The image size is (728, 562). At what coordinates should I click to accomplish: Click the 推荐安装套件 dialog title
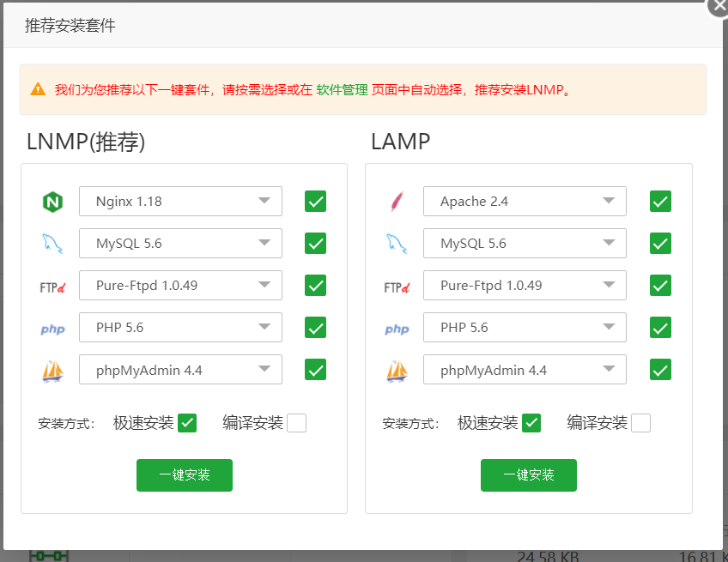click(x=70, y=26)
